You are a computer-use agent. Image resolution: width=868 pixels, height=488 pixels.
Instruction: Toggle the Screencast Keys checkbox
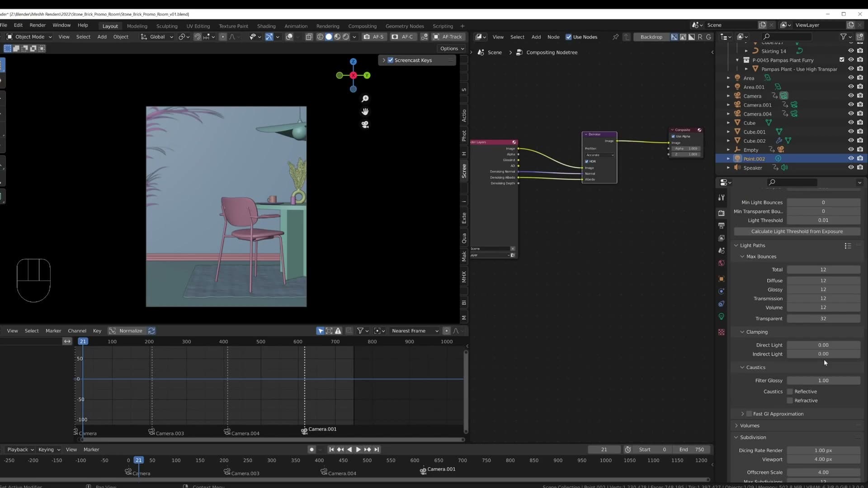click(x=391, y=60)
